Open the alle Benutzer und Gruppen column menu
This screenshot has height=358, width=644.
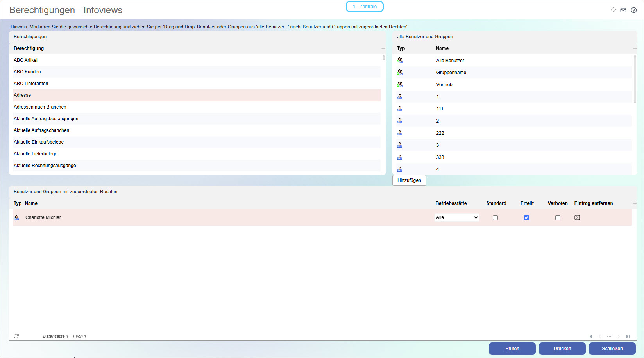click(635, 48)
